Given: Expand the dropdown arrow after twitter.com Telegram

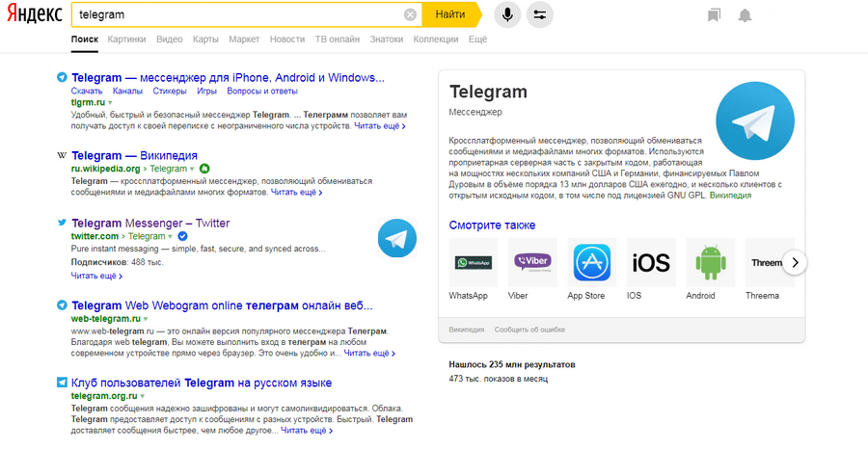Looking at the screenshot, I should pos(171,237).
